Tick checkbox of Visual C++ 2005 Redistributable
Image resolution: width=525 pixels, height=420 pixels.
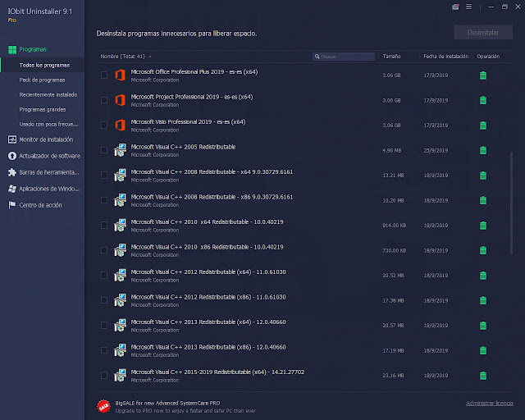point(104,150)
